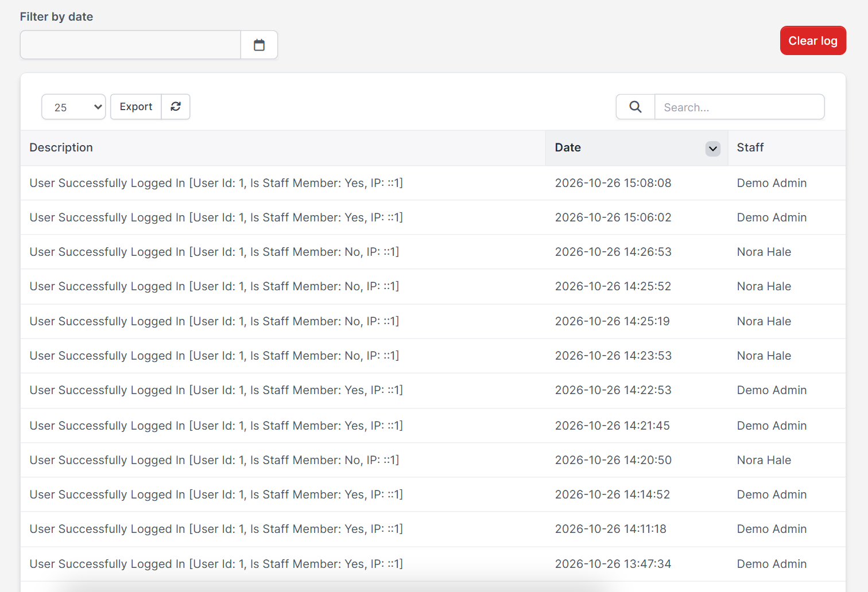Click Demo Admin in the 14:22:53 row
The width and height of the screenshot is (868, 592).
coord(772,390)
